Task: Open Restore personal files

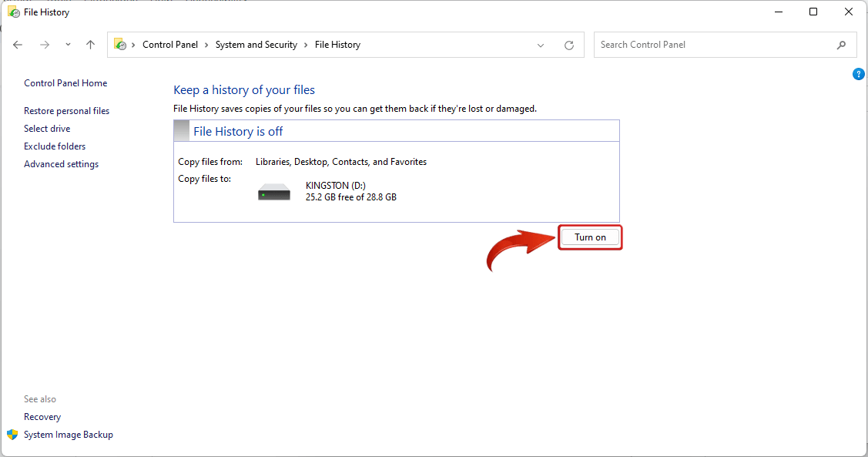Action: [66, 110]
